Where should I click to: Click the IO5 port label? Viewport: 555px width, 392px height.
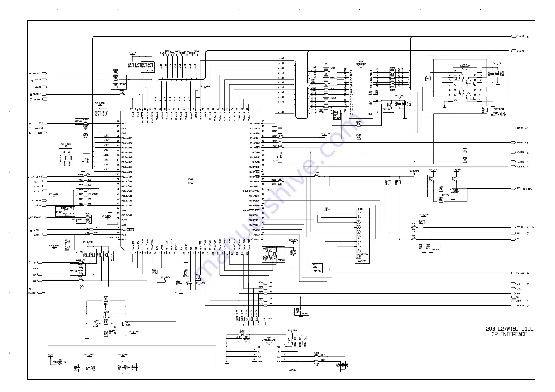pos(34,281)
